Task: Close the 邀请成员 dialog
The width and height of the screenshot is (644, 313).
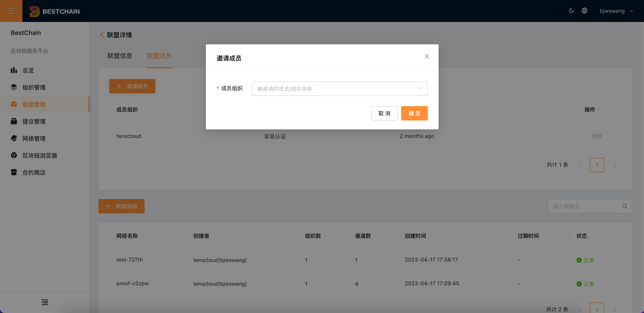Action: pos(427,56)
